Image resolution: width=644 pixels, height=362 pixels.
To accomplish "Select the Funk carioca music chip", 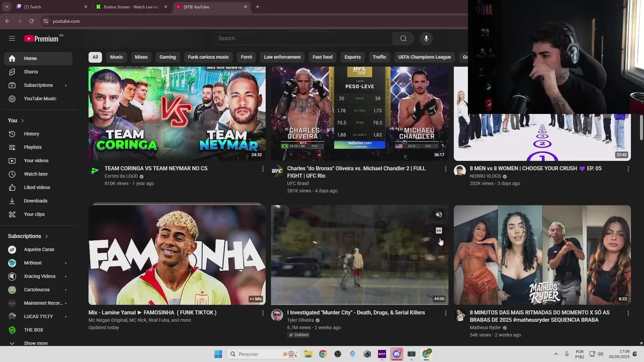I will click(208, 57).
